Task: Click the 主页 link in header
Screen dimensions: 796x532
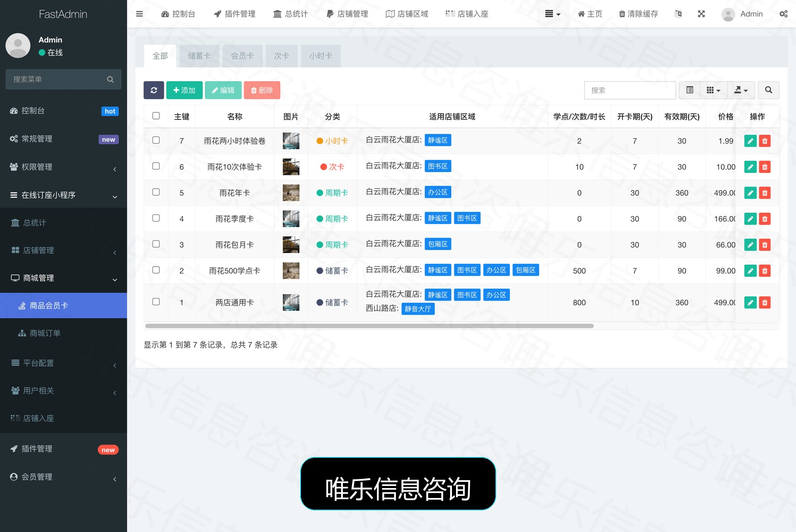Action: [590, 14]
